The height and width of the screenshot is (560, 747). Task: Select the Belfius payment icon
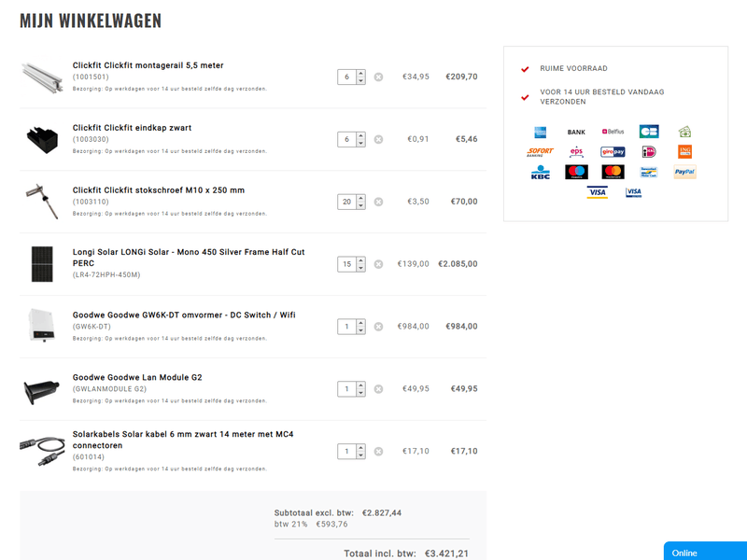(x=613, y=132)
